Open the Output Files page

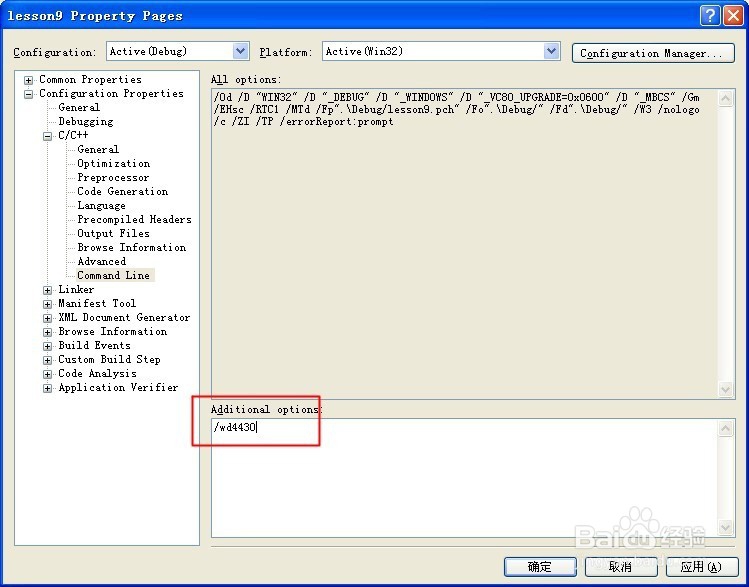click(x=113, y=233)
